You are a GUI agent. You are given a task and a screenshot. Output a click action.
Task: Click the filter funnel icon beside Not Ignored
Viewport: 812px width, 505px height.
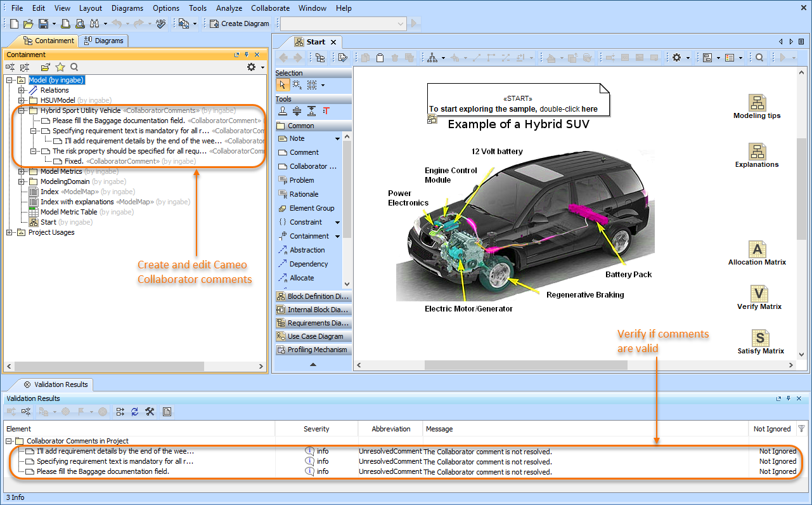point(802,429)
